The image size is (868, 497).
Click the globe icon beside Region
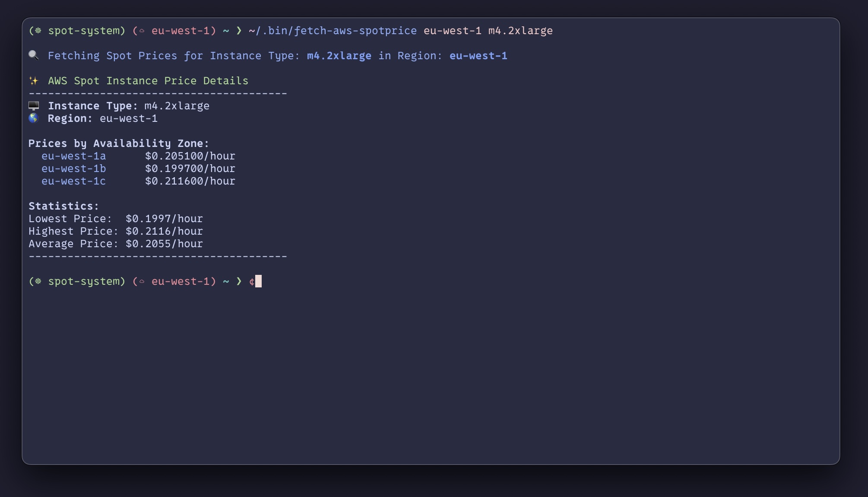click(34, 118)
